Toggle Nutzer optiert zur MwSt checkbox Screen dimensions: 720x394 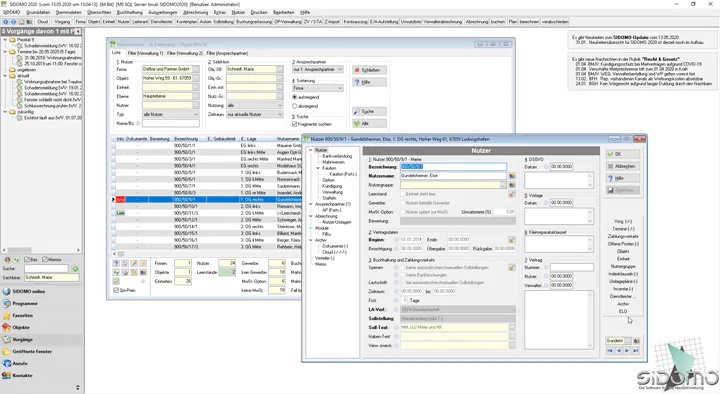(x=403, y=212)
